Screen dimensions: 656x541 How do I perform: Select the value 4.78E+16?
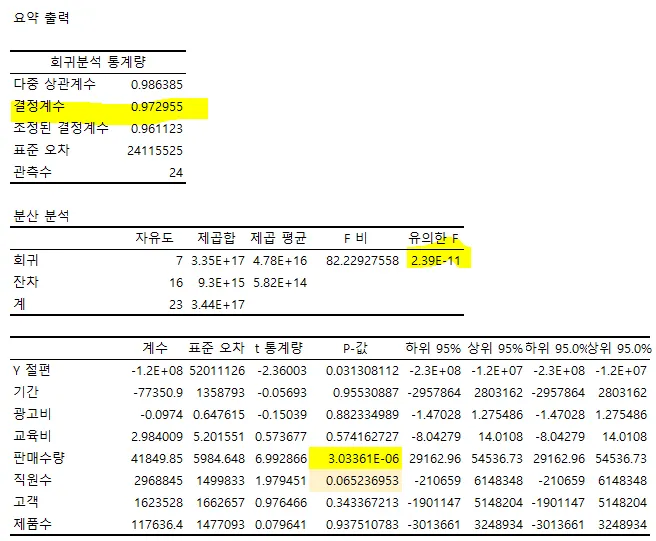(x=280, y=261)
